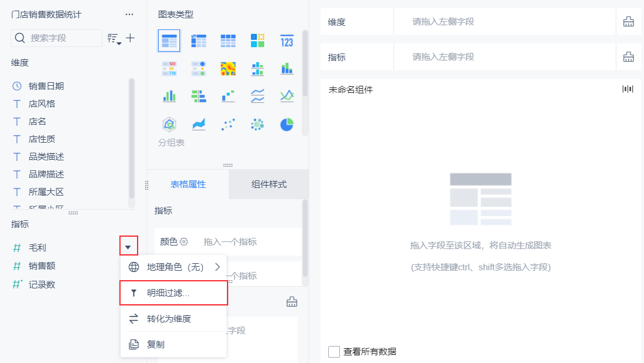Viewport: 644px width, 363px height.
Task: Choose 明细过滤... from the context menu
Action: [173, 293]
